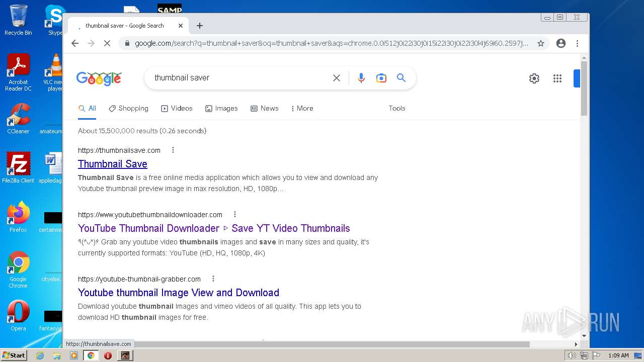Open the Thumbnail Save result link
Screen dimensions: 644x362
click(113, 164)
